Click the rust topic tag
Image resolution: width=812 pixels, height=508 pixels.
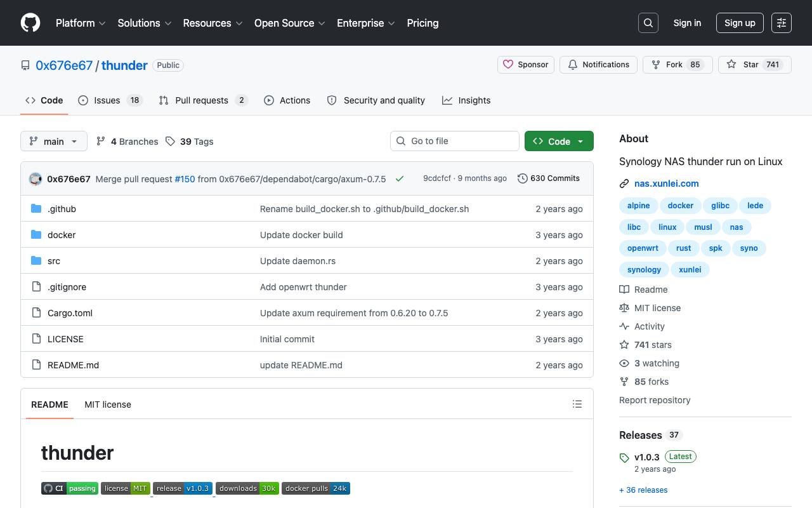click(684, 248)
